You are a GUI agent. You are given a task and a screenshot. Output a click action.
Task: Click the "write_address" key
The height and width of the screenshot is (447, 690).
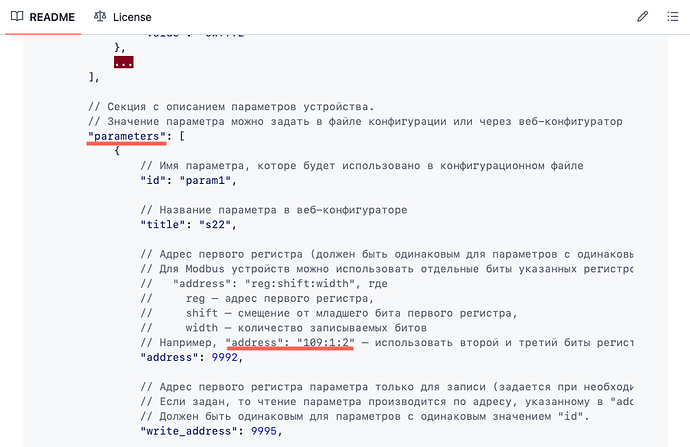click(x=187, y=431)
